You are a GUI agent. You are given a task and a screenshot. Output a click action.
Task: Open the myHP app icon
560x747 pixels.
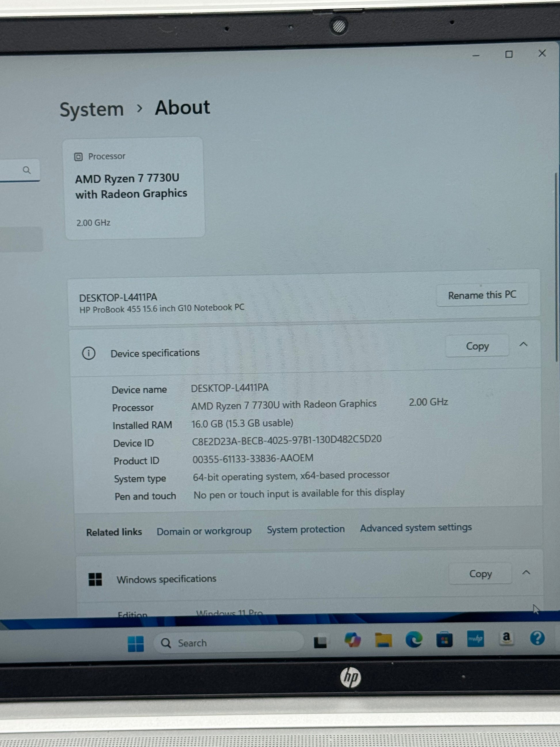(x=475, y=638)
